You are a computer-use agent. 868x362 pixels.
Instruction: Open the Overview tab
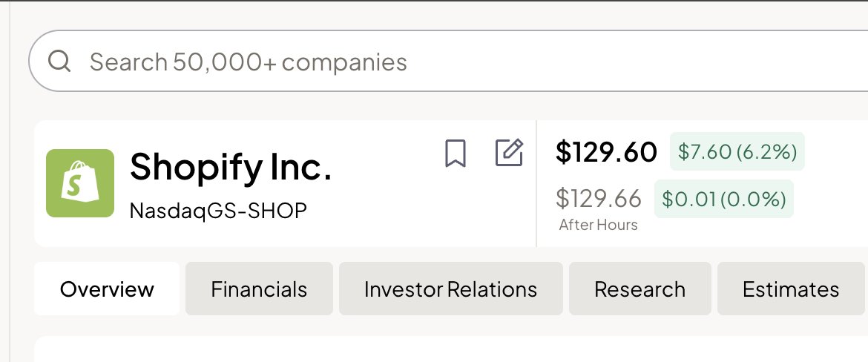[107, 289]
